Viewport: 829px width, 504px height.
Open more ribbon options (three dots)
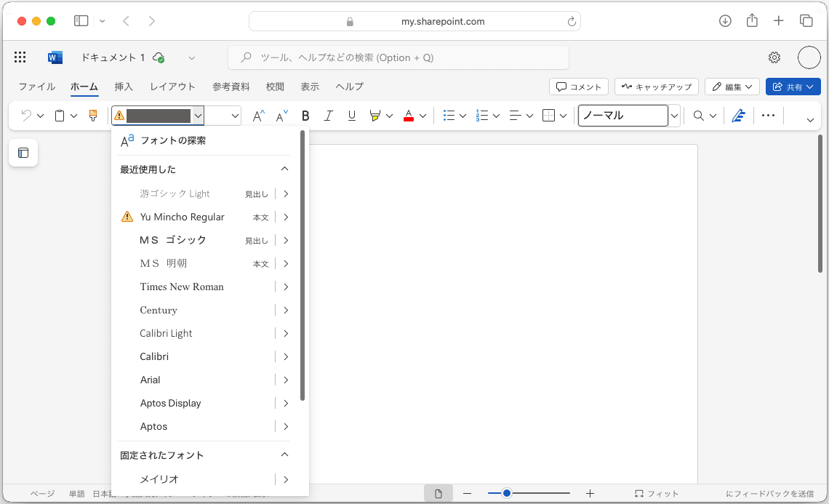[768, 116]
